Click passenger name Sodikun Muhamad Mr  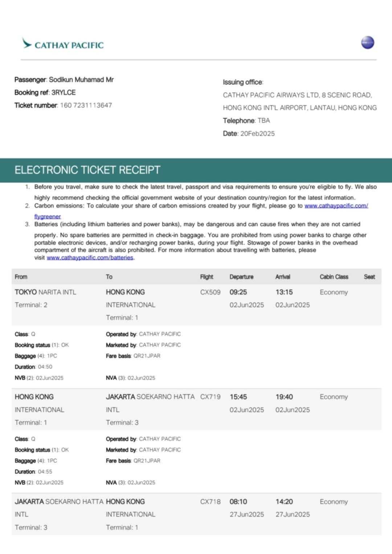[81, 80]
